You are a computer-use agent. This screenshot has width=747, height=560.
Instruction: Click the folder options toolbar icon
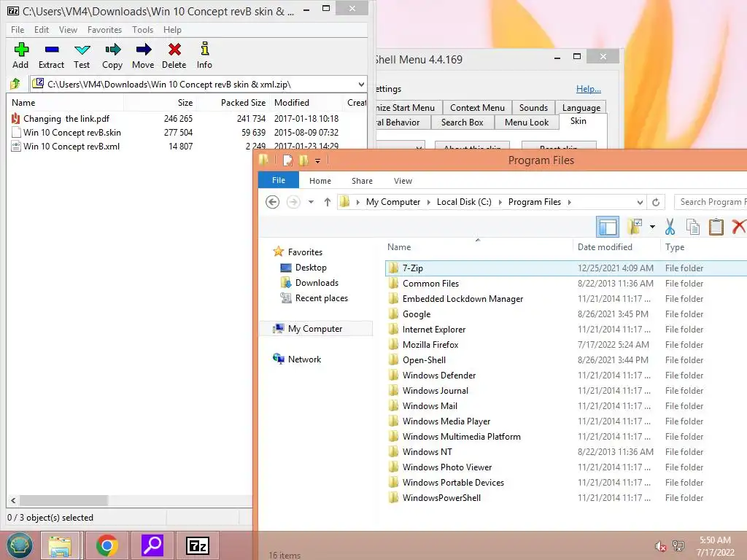coord(635,227)
